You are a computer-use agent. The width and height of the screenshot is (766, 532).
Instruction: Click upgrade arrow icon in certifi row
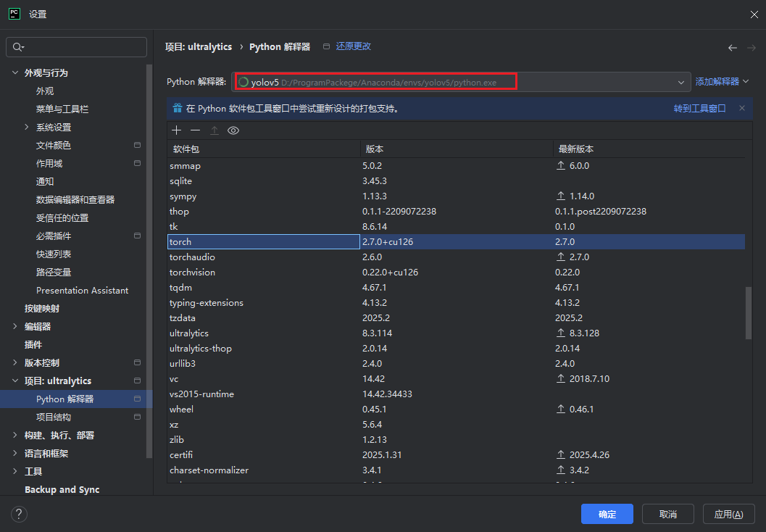561,454
